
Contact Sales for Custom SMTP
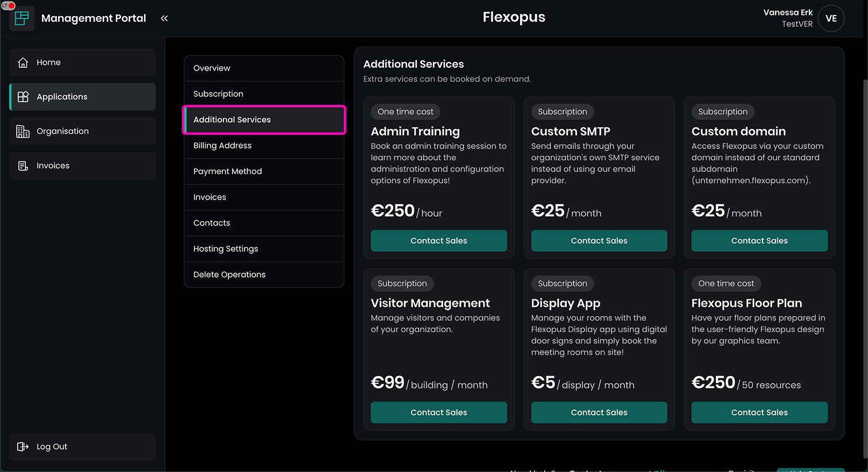(599, 241)
